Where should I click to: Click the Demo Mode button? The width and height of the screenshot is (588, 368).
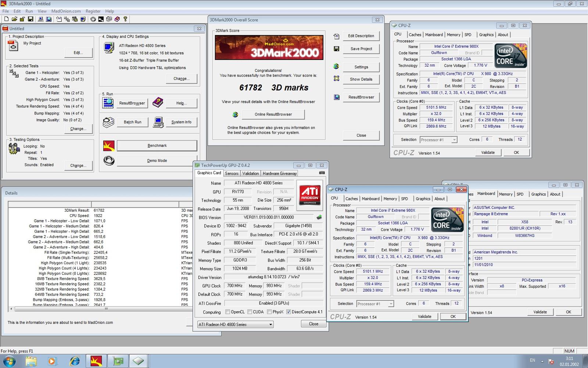157,160
